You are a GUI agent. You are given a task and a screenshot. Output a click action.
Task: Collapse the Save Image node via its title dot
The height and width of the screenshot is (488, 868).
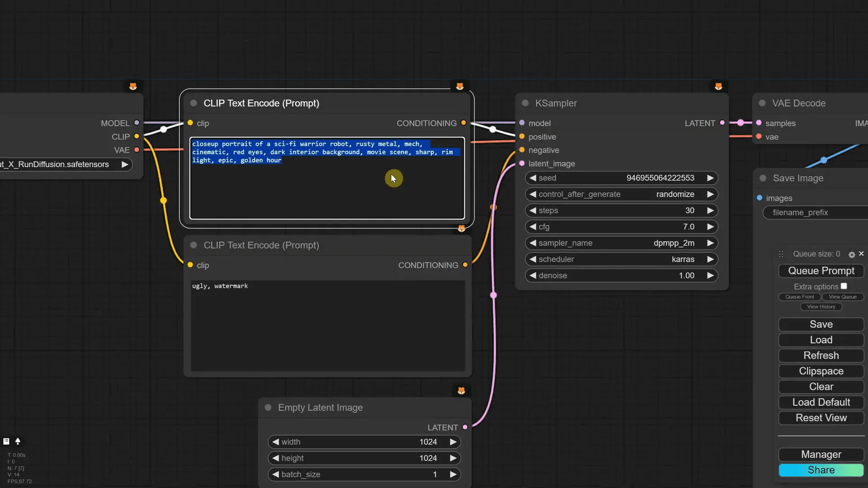pos(763,178)
